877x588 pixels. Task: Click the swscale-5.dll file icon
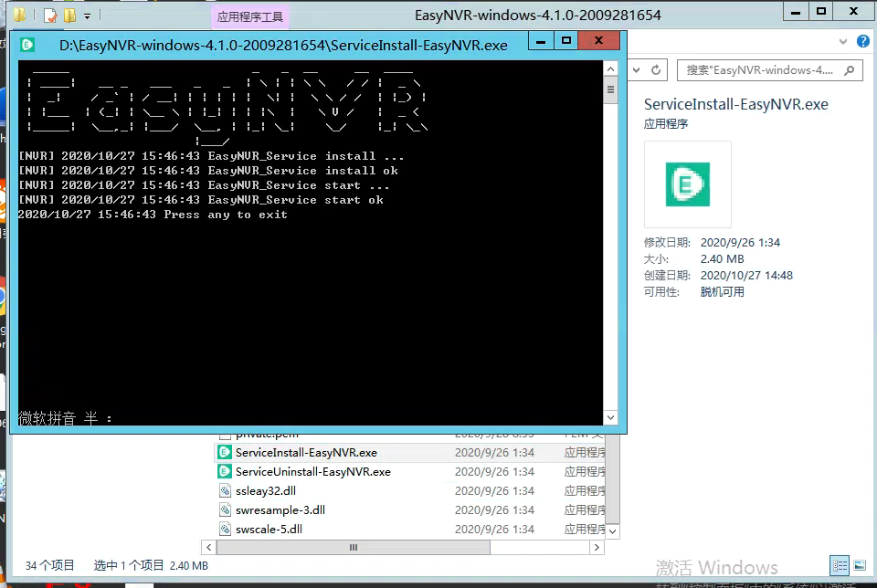225,529
